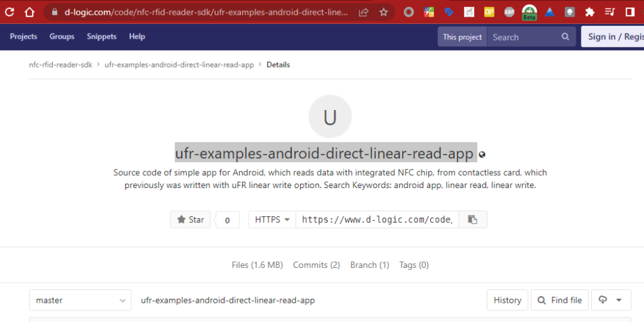
Task: Open the Commits (2) tab
Action: click(317, 265)
